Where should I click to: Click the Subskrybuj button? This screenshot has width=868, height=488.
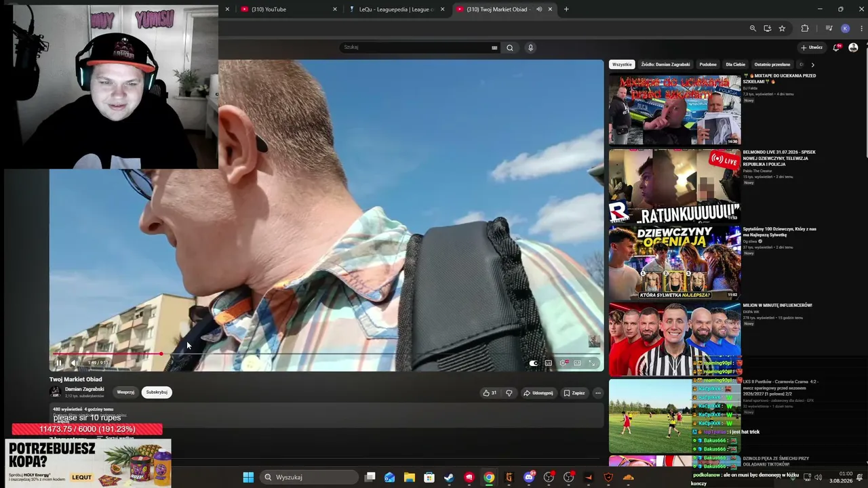click(x=157, y=392)
